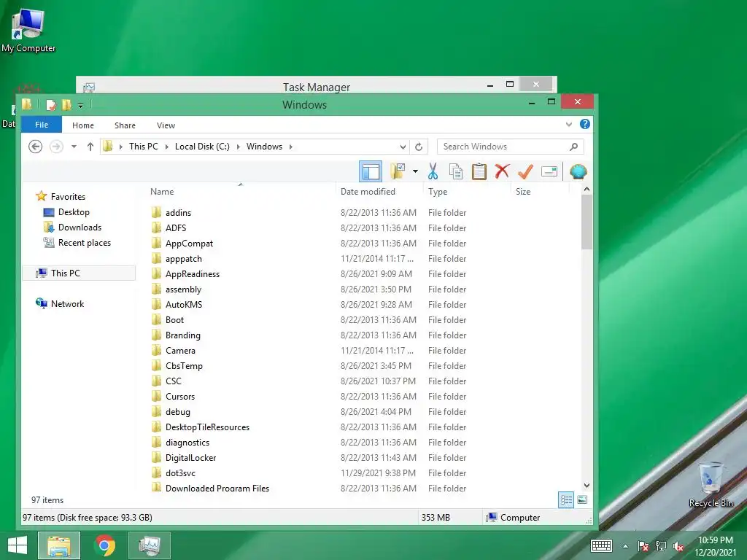Click the Properties quick access icon
The width and height of the screenshot is (747, 560).
[51, 105]
